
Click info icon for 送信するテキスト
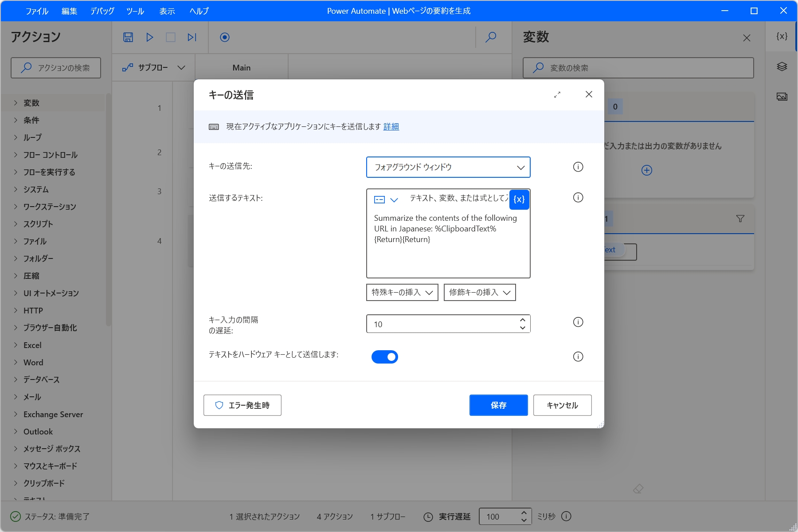[x=578, y=197]
